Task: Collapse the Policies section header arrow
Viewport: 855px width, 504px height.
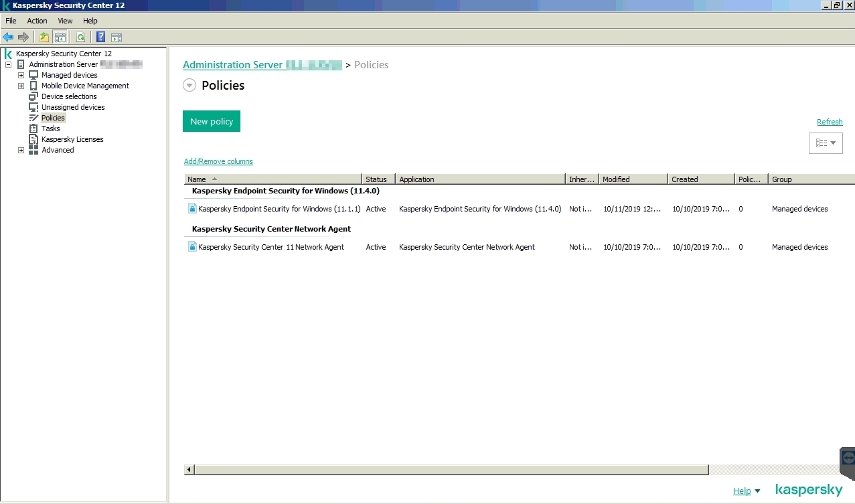Action: [189, 86]
